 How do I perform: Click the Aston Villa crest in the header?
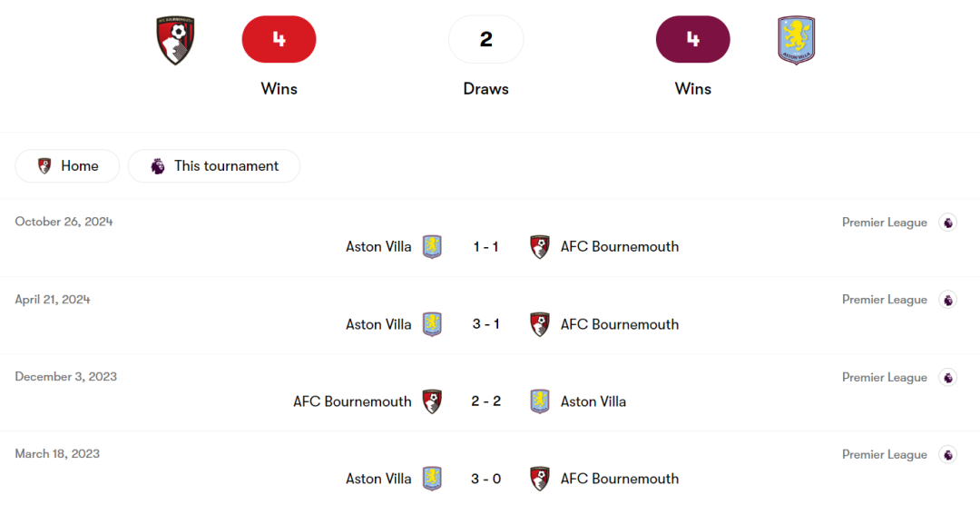tap(797, 40)
